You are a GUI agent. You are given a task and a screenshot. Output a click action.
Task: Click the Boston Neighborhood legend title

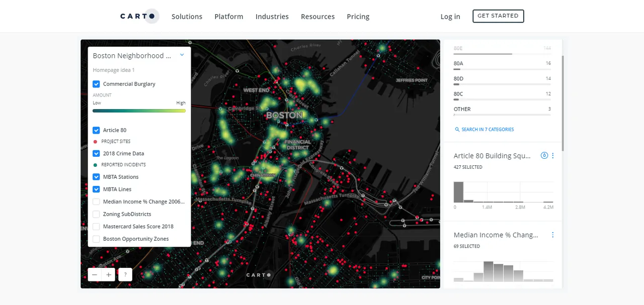coord(132,56)
